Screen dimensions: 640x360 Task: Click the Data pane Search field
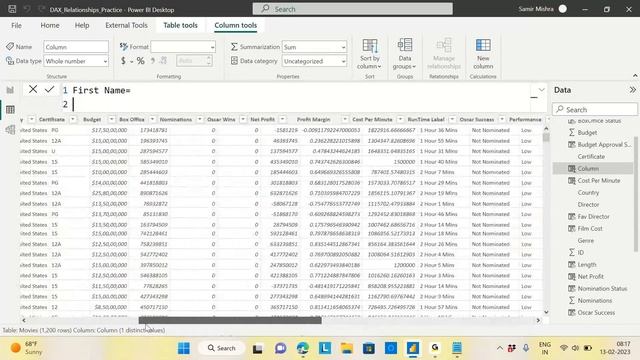pyautogui.click(x=595, y=109)
